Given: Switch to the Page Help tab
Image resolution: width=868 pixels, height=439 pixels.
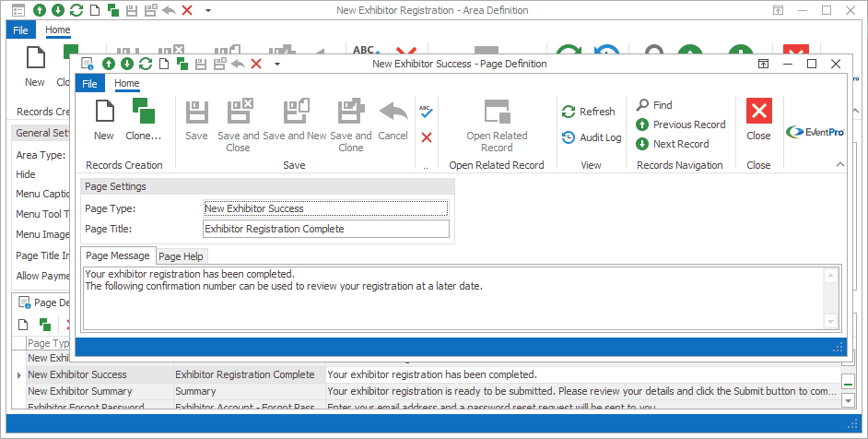Looking at the screenshot, I should point(181,256).
